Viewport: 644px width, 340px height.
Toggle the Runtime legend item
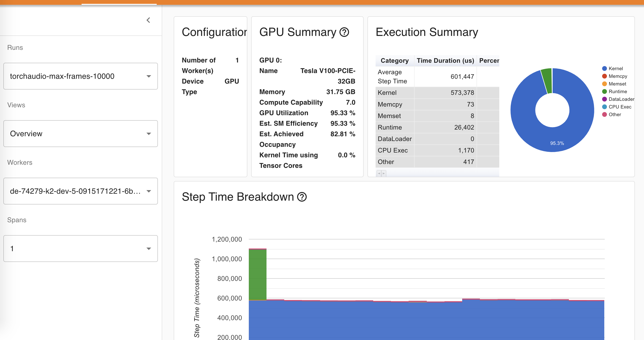click(617, 91)
